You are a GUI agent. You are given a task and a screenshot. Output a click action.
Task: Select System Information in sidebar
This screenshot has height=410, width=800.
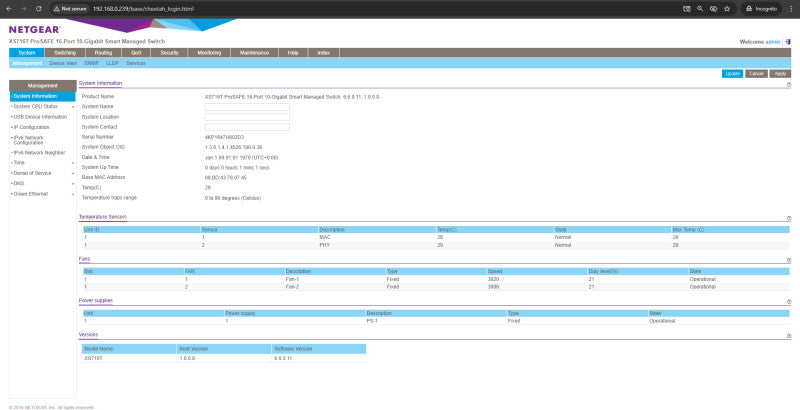(x=42, y=96)
